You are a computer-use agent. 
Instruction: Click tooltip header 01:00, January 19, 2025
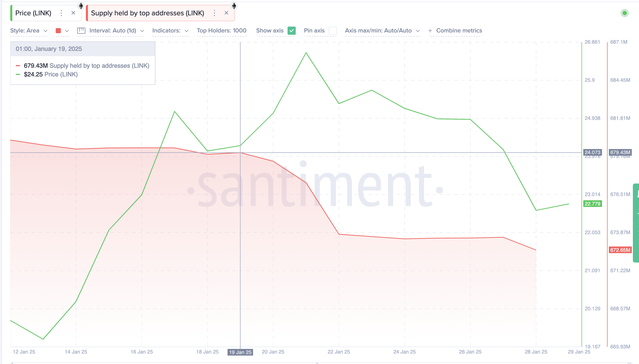coord(49,49)
